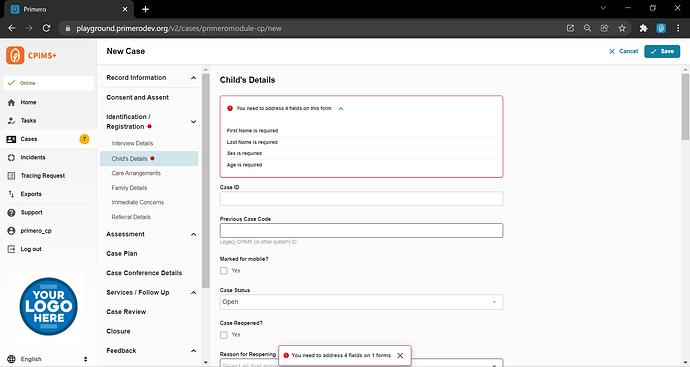690x367 pixels.
Task: Click the Log out icon
Action: [x=11, y=249]
